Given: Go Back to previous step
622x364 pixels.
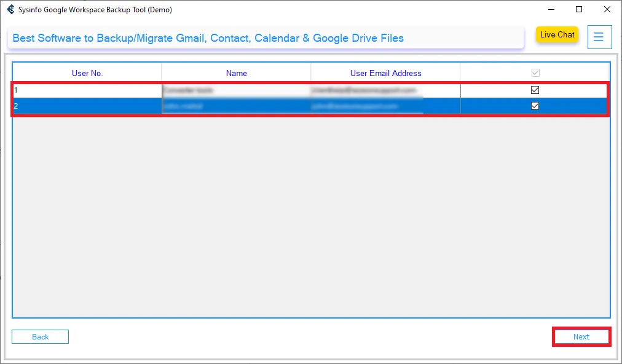Looking at the screenshot, I should coord(40,336).
